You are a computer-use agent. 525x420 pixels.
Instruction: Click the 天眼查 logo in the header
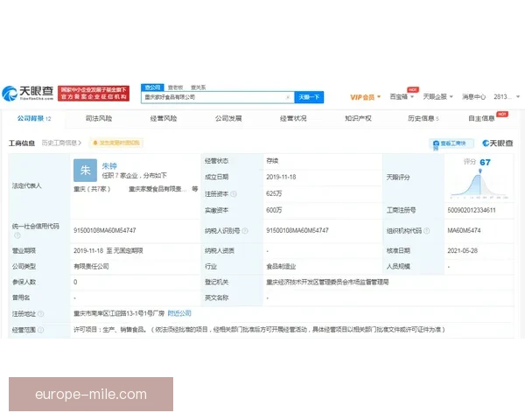pos(27,93)
